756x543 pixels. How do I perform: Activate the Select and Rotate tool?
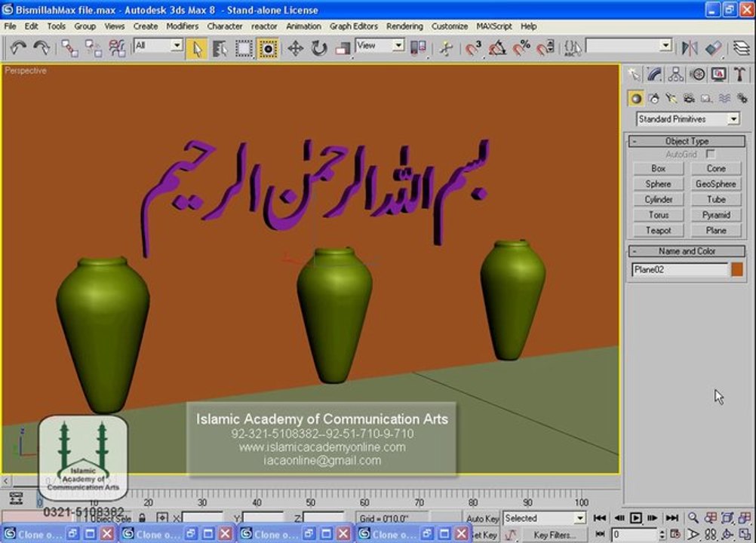[318, 48]
